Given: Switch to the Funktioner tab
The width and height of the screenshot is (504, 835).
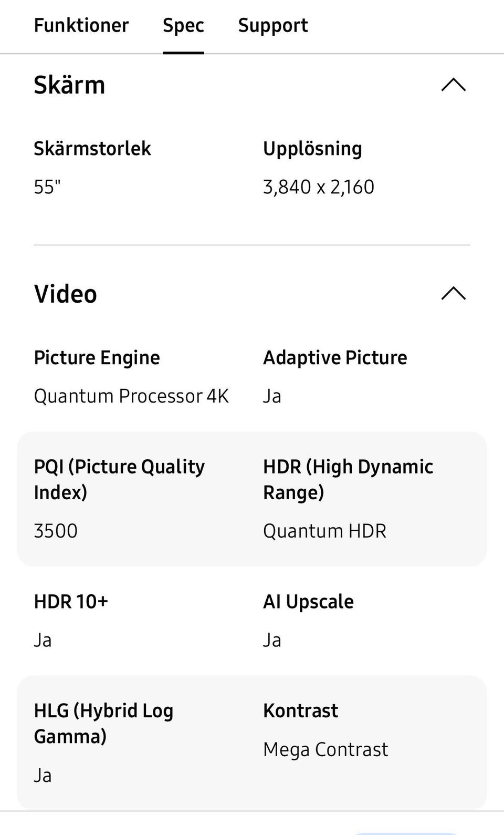Looking at the screenshot, I should 81,25.
